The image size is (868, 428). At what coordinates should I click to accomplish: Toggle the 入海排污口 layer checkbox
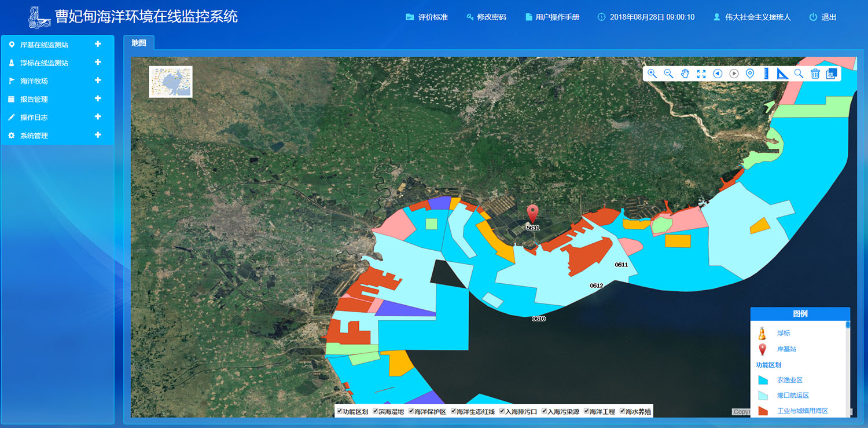coord(502,411)
